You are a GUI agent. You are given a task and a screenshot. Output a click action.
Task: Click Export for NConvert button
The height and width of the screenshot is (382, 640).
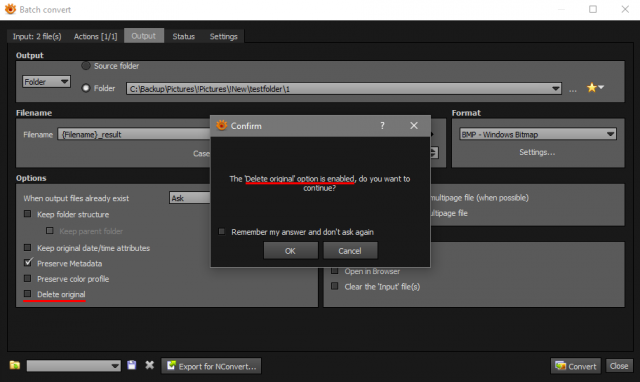[x=211, y=366]
